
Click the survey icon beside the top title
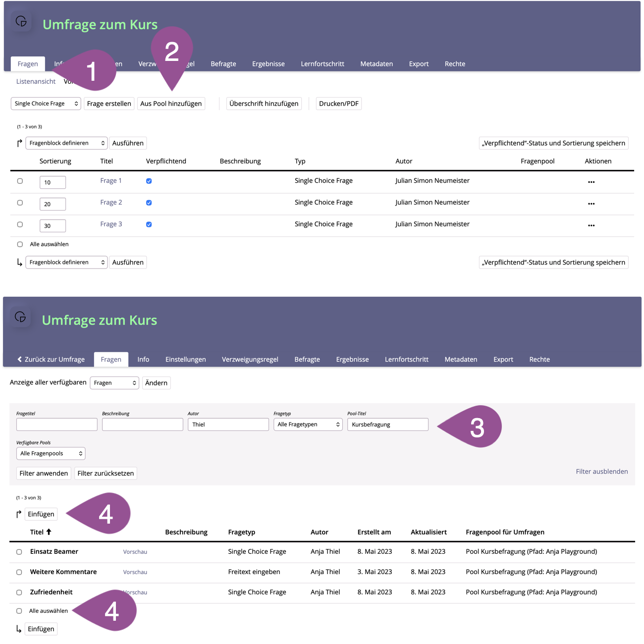21,21
